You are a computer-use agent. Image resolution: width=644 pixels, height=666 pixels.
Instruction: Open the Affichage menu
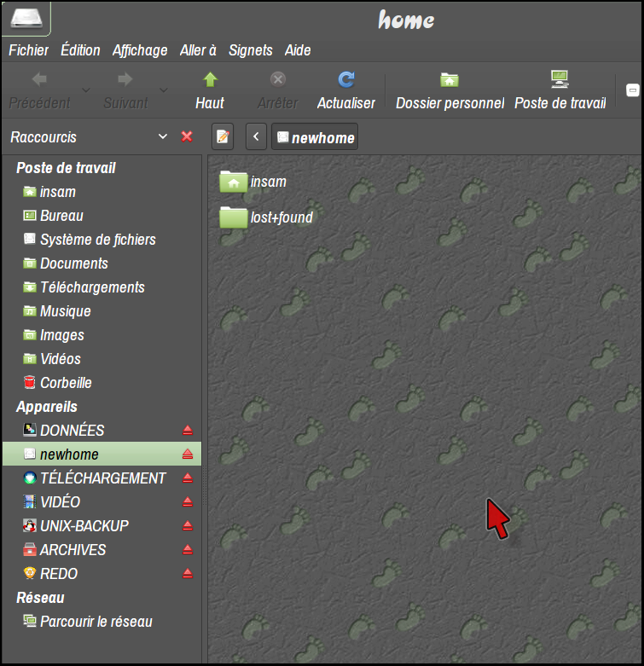click(x=140, y=50)
